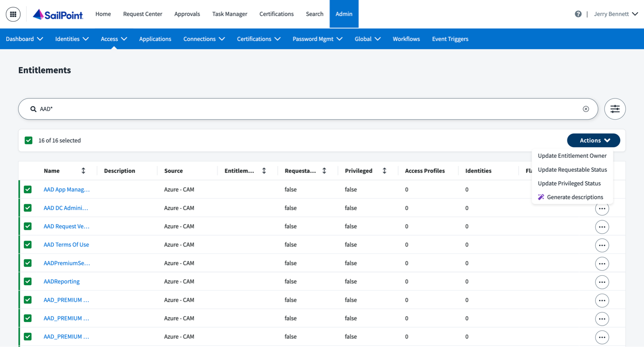Open the Jerry Bennett user menu
This screenshot has height=349, width=644.
point(616,14)
